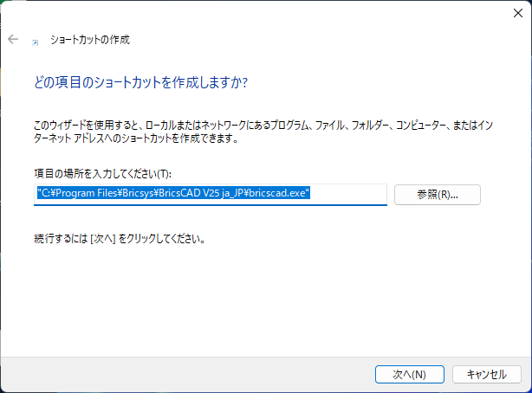Focus the item location path input field
Image resolution: width=532 pixels, height=393 pixels.
pyautogui.click(x=208, y=194)
